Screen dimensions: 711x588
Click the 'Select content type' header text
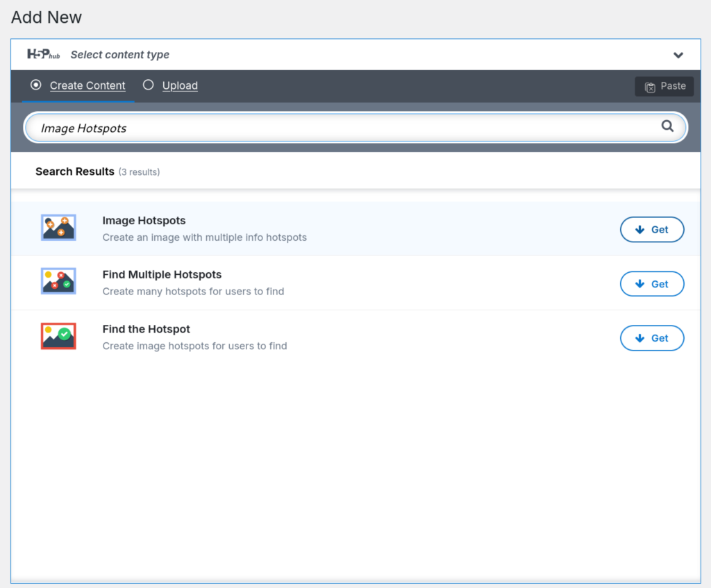click(120, 55)
